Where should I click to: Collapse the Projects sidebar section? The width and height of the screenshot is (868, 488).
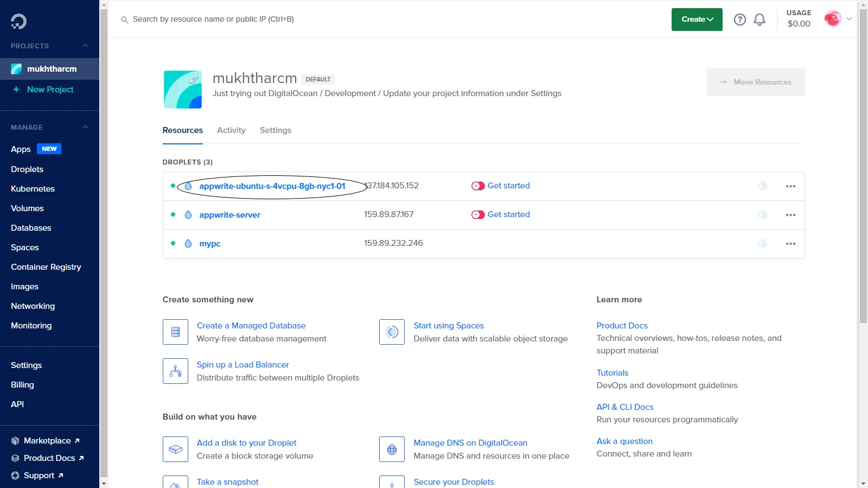coord(85,46)
